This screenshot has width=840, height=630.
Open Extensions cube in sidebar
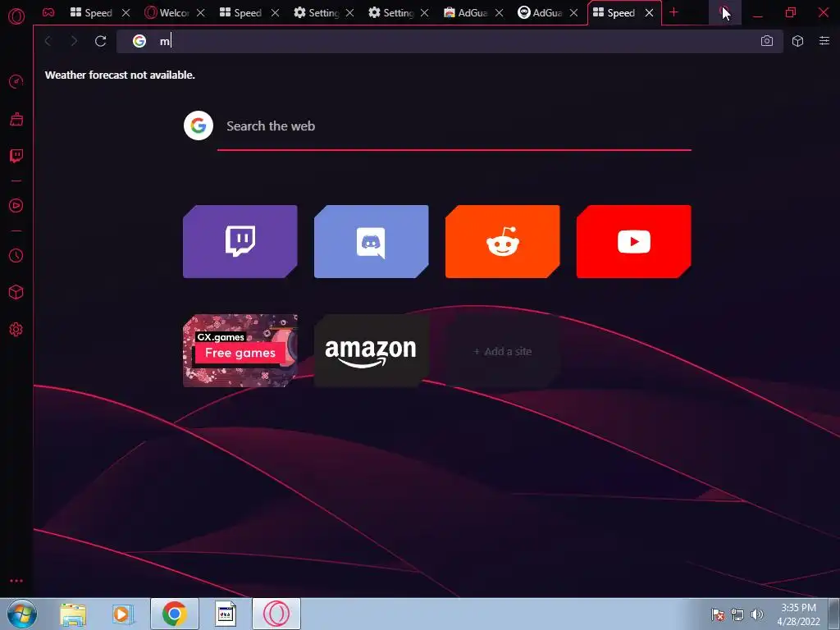point(16,292)
